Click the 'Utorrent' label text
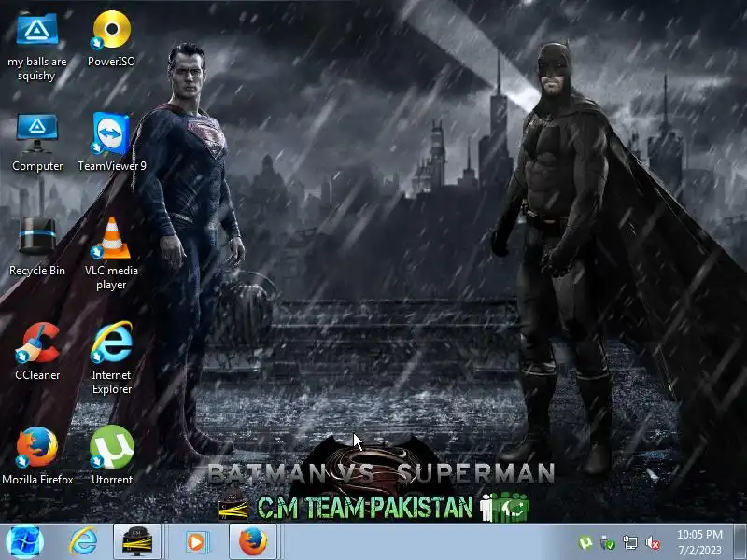747x560 pixels. (x=112, y=480)
